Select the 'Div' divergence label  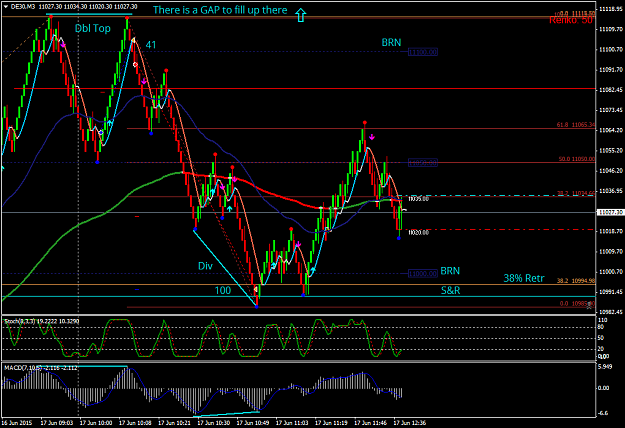[x=205, y=266]
